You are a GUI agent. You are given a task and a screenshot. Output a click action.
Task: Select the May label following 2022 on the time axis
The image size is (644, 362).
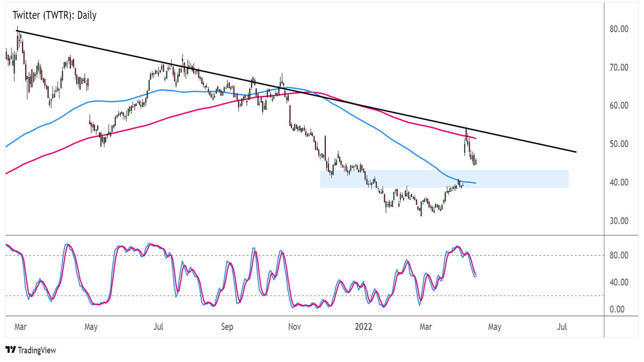coord(494,326)
